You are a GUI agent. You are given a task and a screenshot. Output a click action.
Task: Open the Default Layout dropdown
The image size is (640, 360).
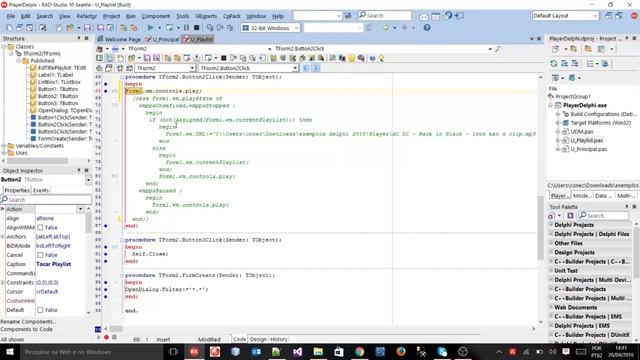[x=595, y=16]
